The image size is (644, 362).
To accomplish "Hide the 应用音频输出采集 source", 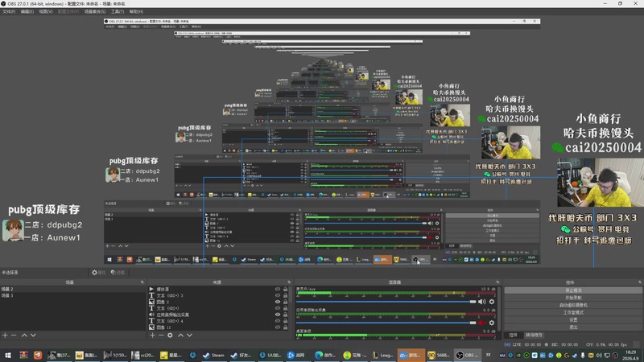I will coord(278,315).
